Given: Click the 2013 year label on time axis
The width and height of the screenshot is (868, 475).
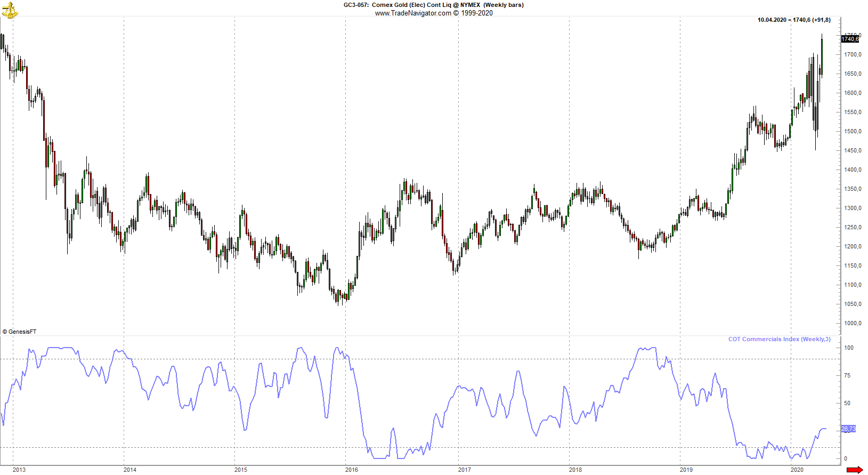Looking at the screenshot, I should [19, 470].
